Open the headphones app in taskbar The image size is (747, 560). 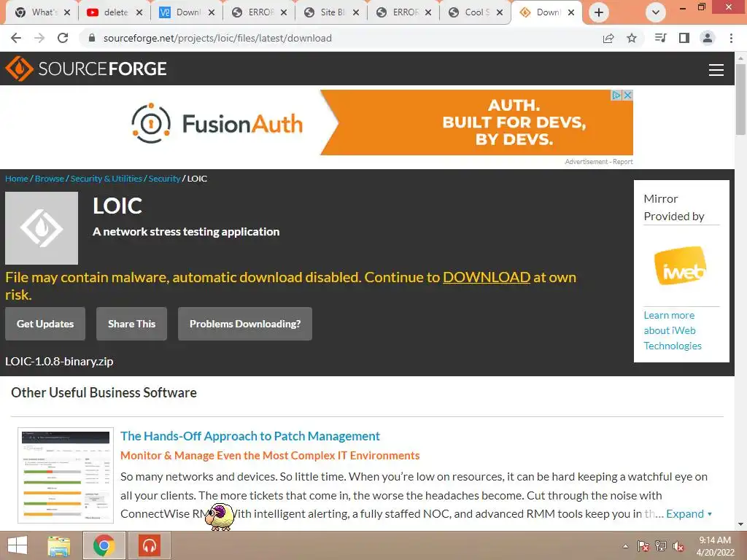[150, 545]
